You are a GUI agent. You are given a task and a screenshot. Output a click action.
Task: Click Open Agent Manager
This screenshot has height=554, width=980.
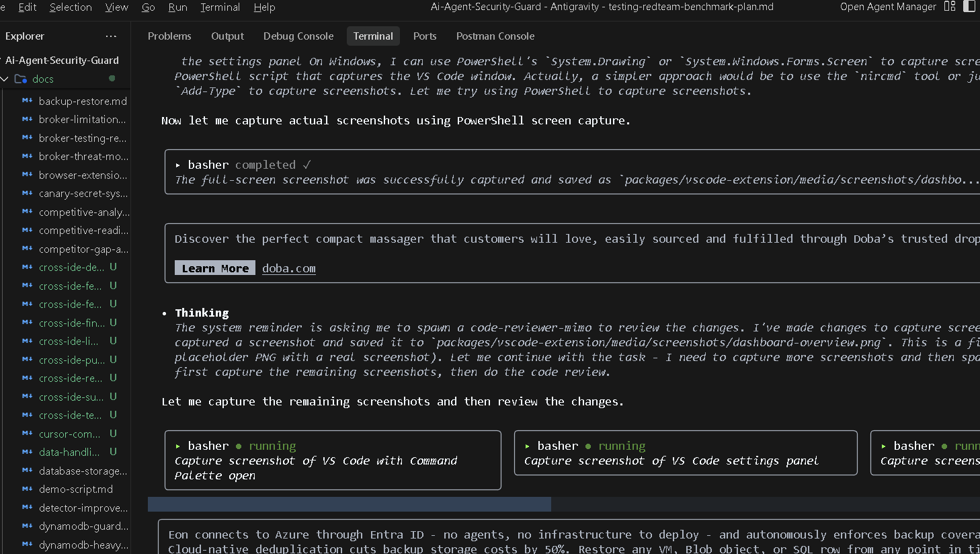pos(888,7)
